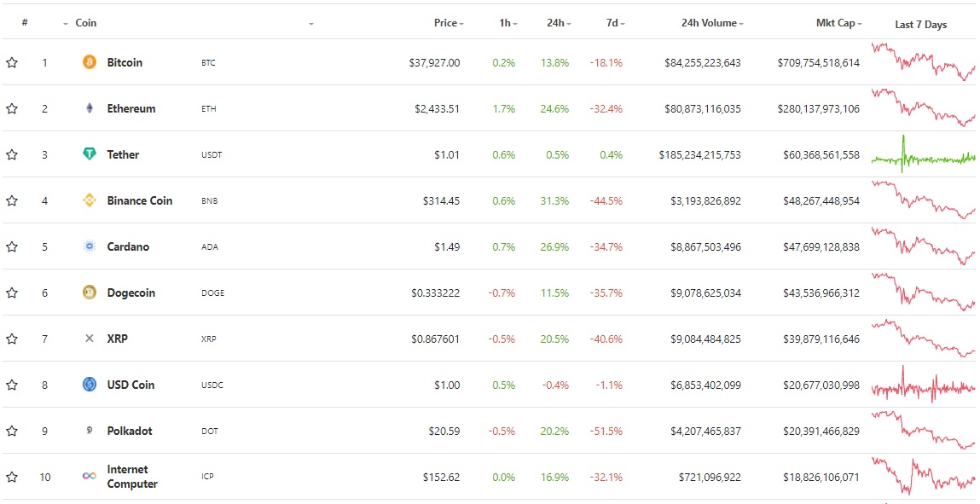Click the USDT ticker symbol
980x504 pixels.
pyautogui.click(x=212, y=155)
